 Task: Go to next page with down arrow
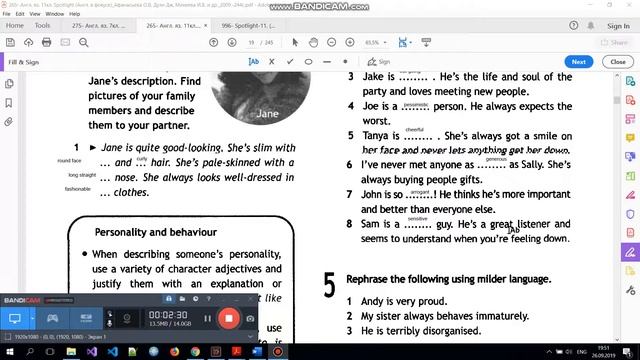tap(232, 42)
